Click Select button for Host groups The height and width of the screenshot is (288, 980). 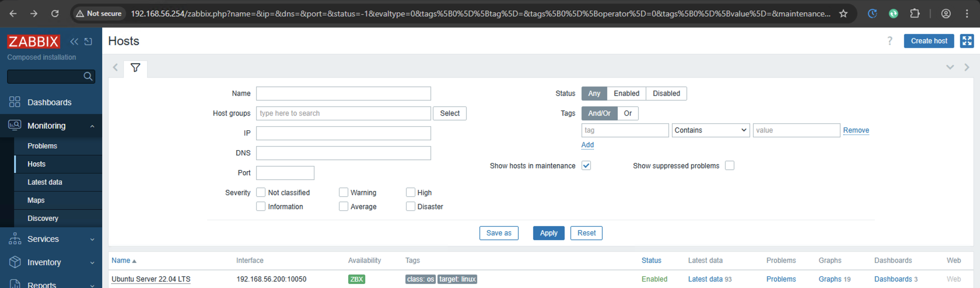[x=450, y=113]
